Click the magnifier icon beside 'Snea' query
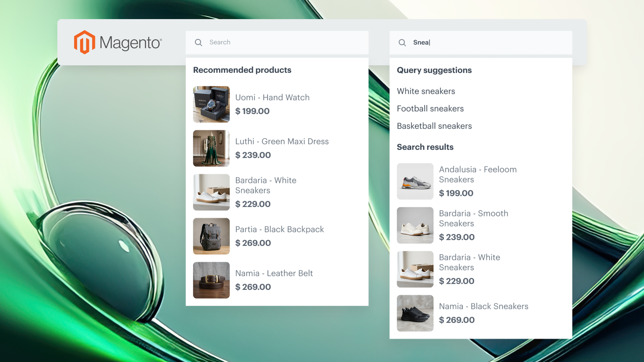The image size is (644, 362). (x=402, y=43)
